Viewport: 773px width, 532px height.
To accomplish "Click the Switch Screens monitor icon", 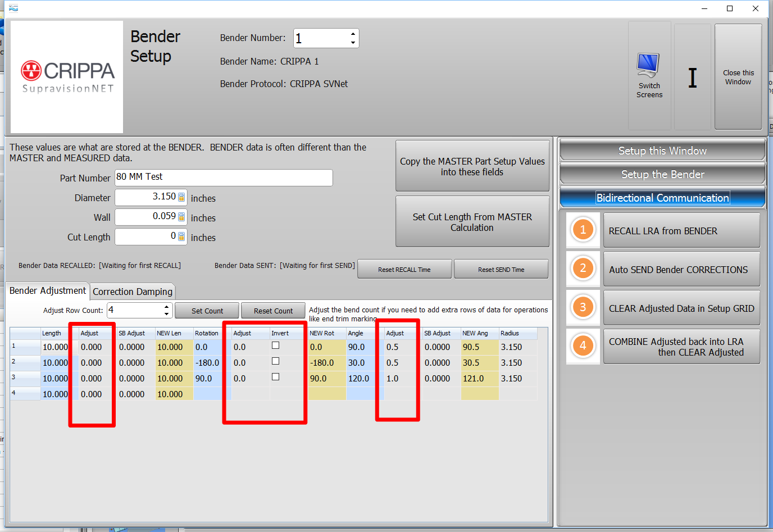I will click(x=648, y=66).
